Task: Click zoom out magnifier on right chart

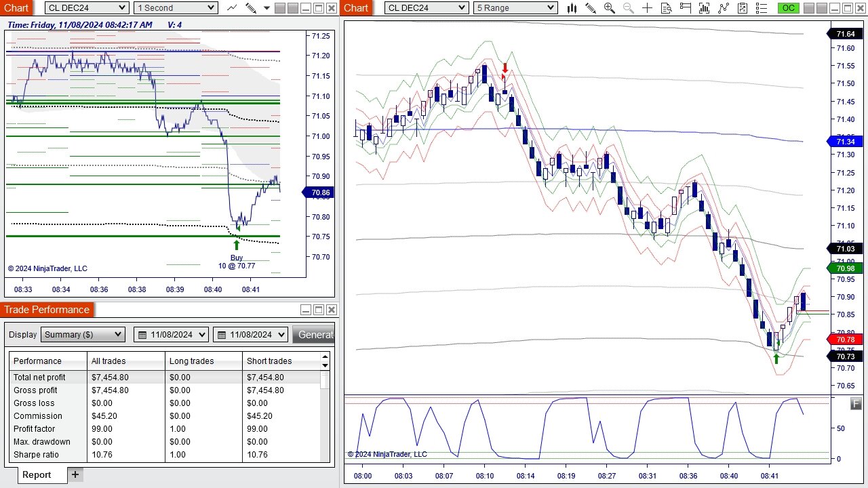Action: 628,8
